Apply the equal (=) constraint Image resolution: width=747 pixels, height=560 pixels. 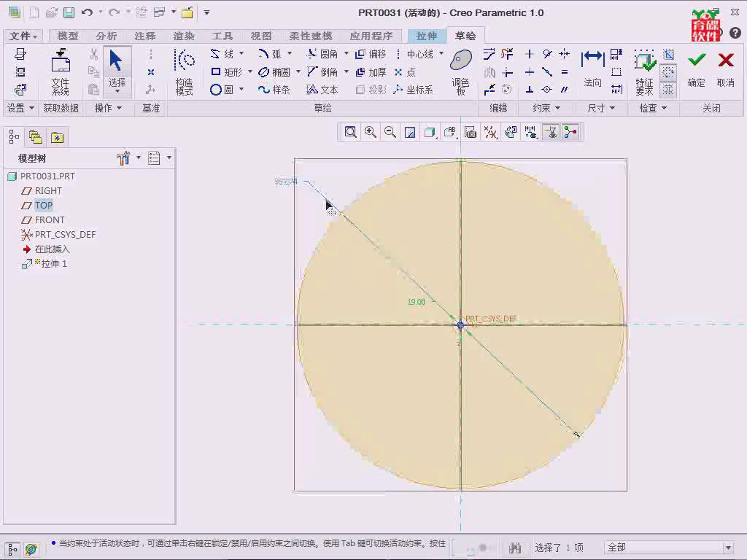click(565, 72)
